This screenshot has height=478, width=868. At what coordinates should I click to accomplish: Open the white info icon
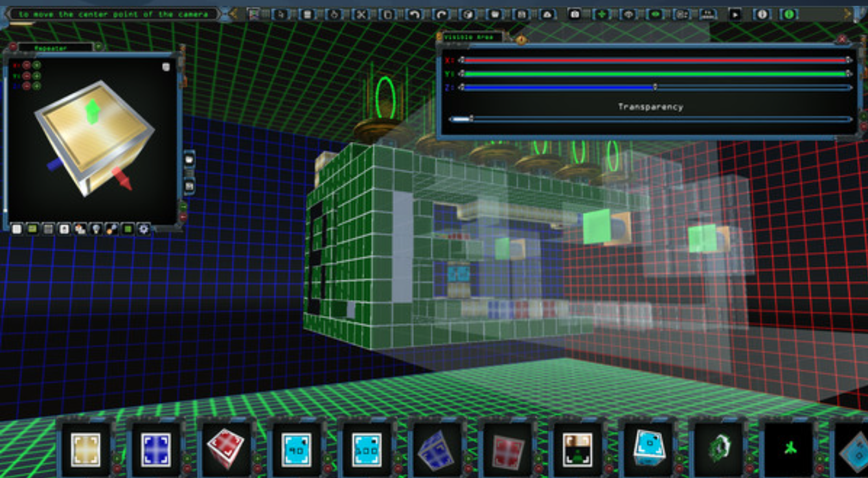761,14
